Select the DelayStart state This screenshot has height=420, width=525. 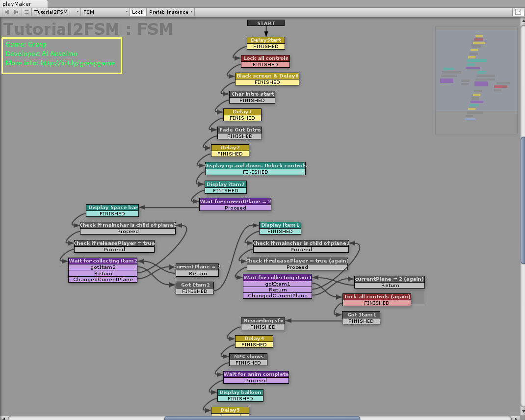click(x=266, y=40)
